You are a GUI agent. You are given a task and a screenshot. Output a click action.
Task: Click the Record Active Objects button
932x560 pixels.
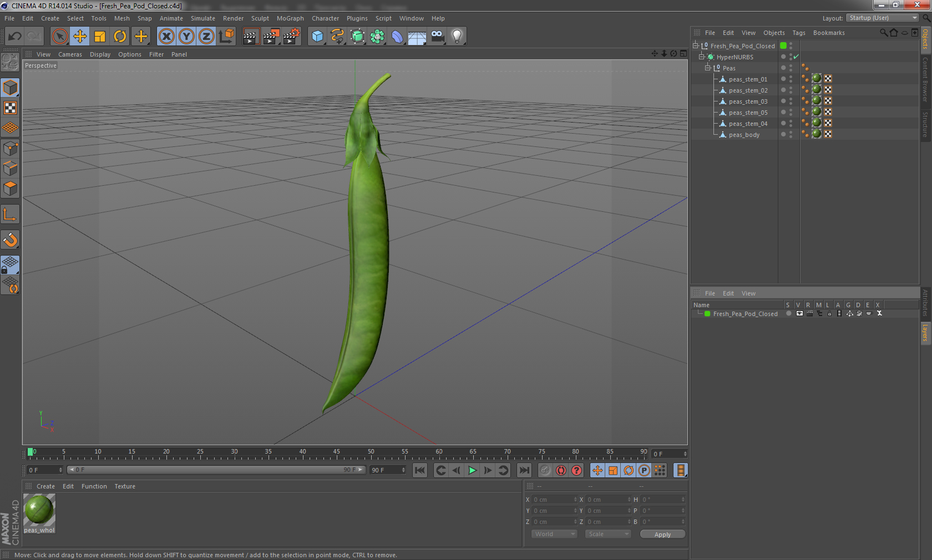click(545, 470)
